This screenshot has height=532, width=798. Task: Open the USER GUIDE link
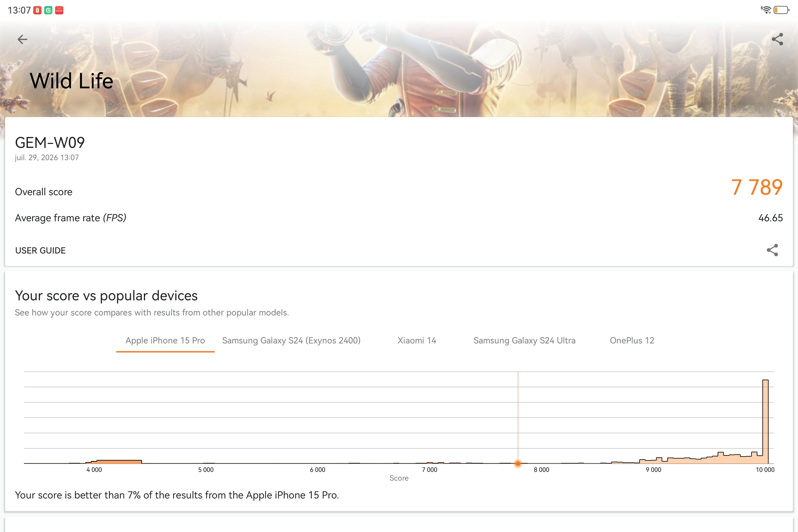(40, 250)
